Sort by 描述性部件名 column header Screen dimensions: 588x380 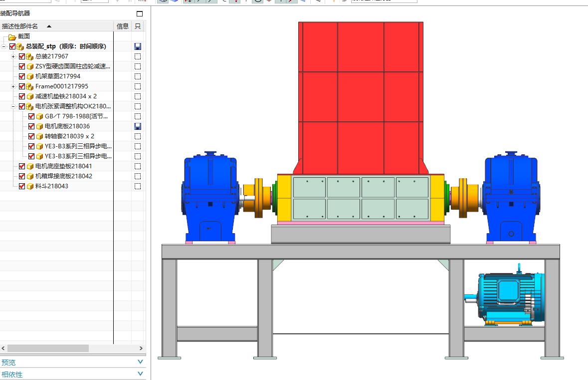[x=56, y=26]
